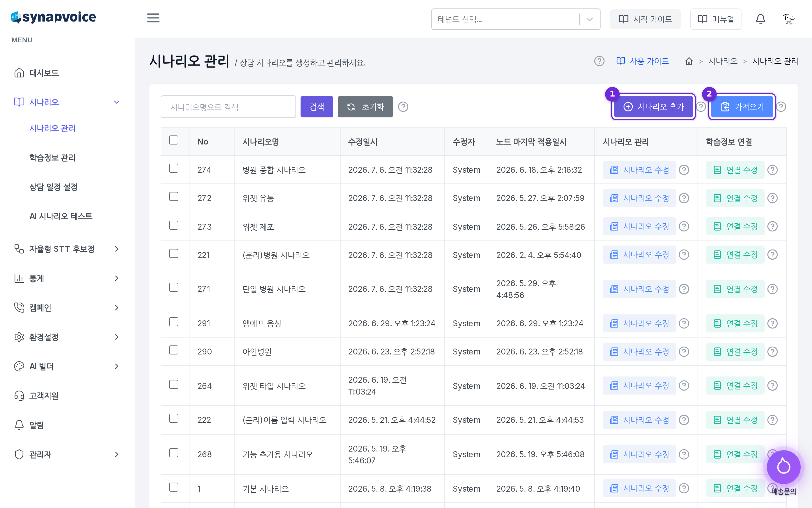Click 연결 수정 for 엠에프 음성 row
This screenshot has width=812, height=508.
(735, 323)
